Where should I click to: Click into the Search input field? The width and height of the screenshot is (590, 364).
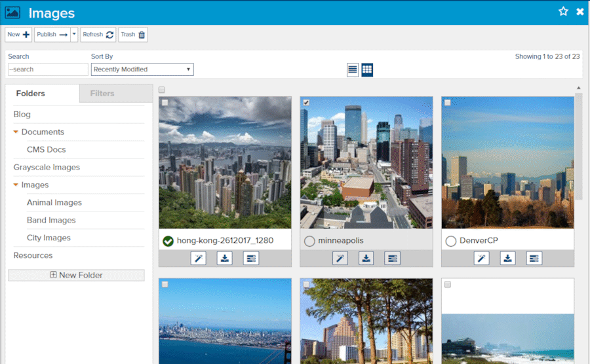(x=48, y=69)
